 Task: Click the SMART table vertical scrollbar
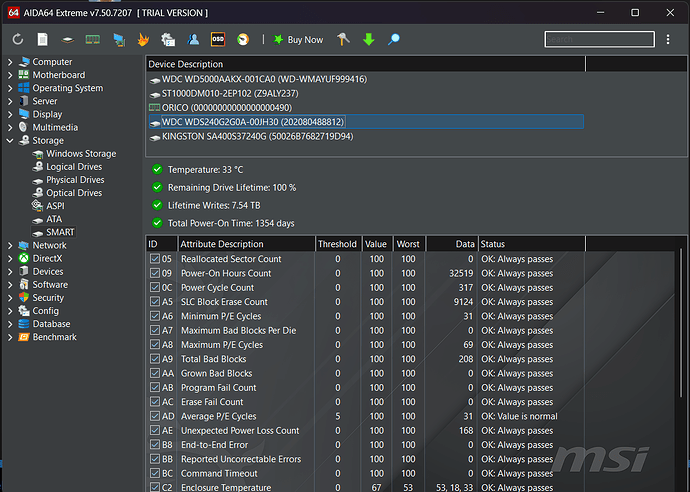click(680, 323)
